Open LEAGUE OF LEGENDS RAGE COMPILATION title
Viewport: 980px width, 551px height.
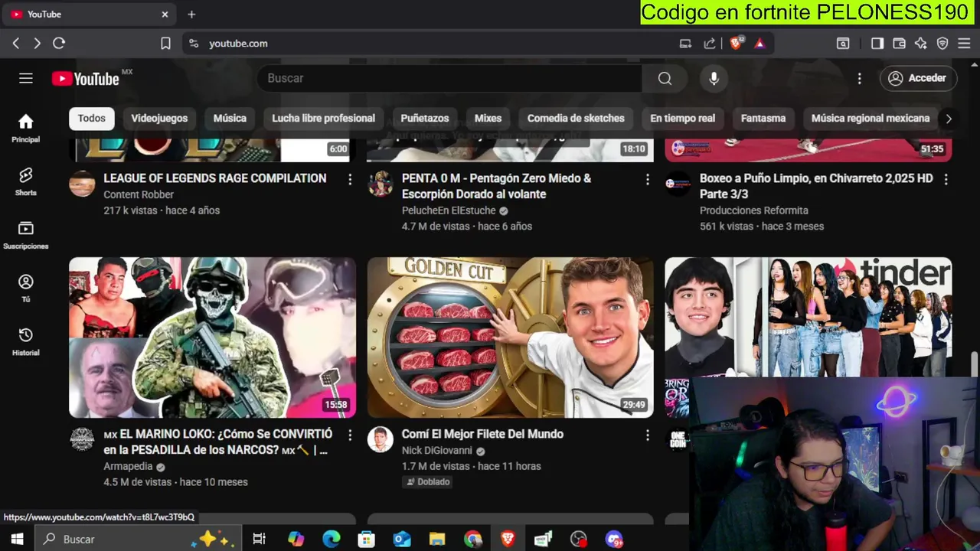point(215,178)
